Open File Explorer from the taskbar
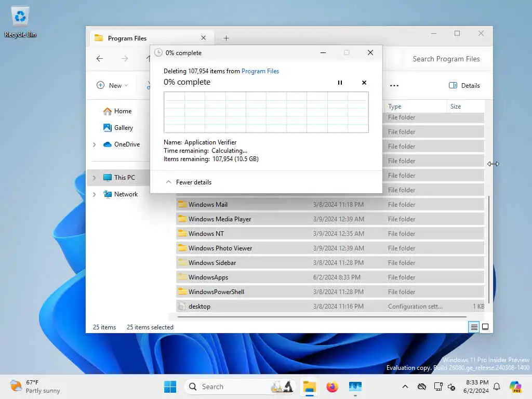This screenshot has width=532, height=399. click(x=310, y=387)
